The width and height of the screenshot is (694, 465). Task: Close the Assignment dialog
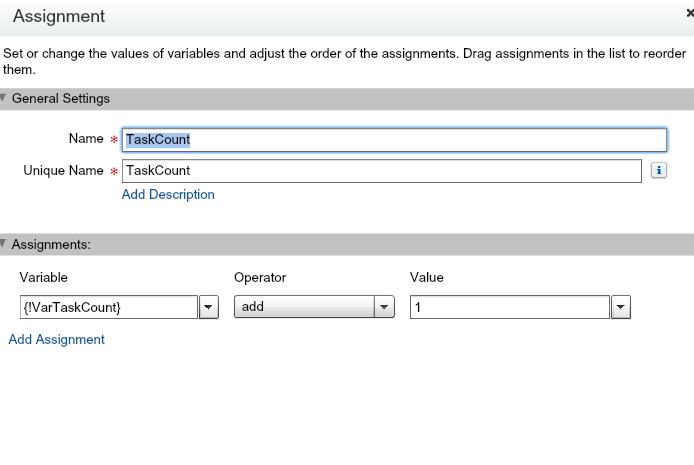pos(690,11)
